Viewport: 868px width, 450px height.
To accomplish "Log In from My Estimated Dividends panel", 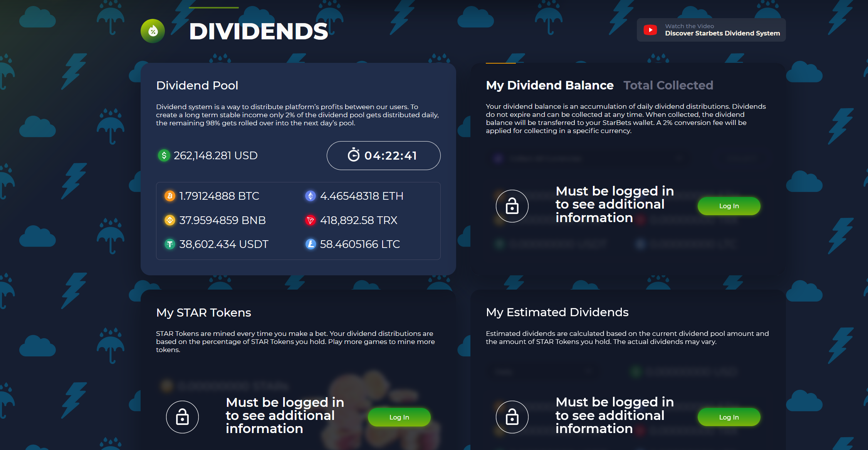I will pyautogui.click(x=729, y=417).
